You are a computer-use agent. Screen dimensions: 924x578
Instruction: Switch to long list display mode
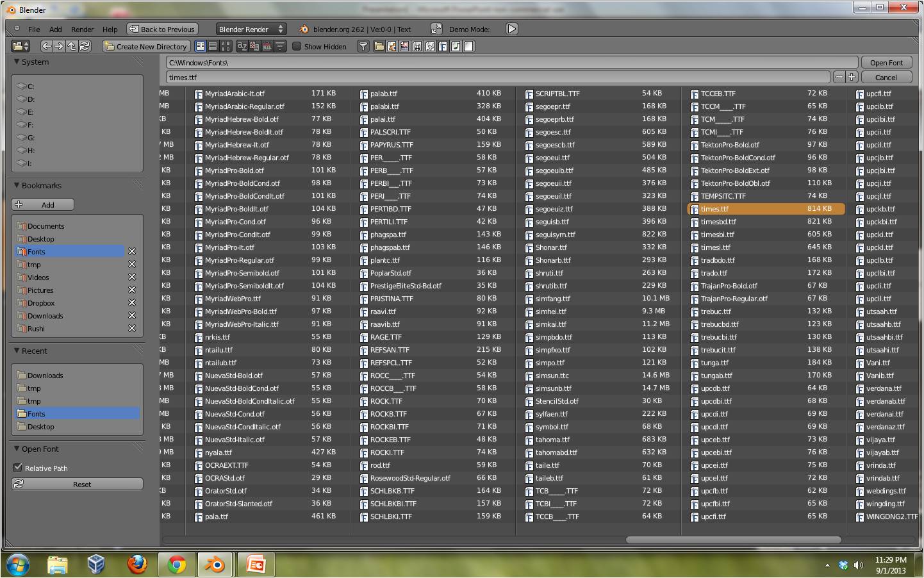213,46
